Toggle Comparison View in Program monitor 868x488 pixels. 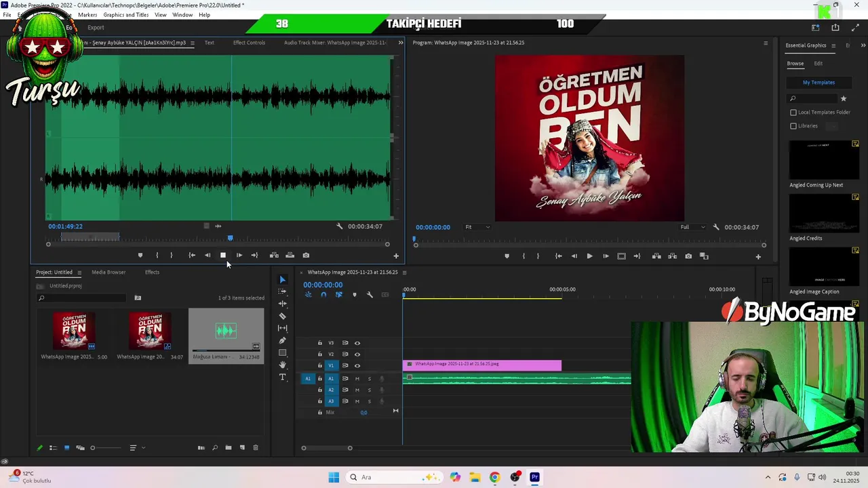click(704, 256)
